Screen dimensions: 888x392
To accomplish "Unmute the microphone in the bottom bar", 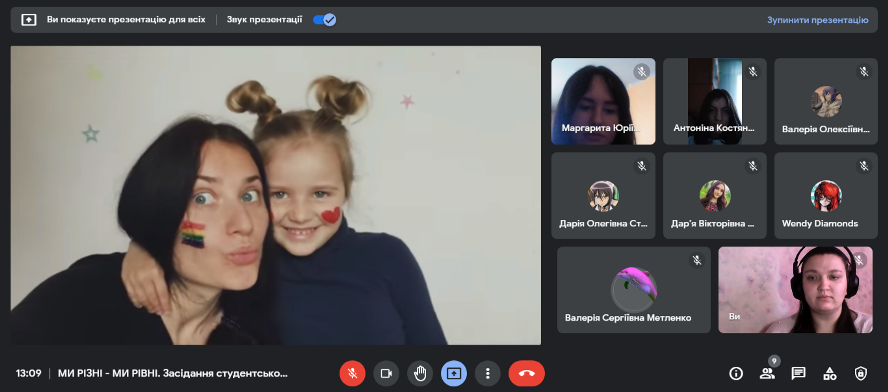I will (x=352, y=373).
